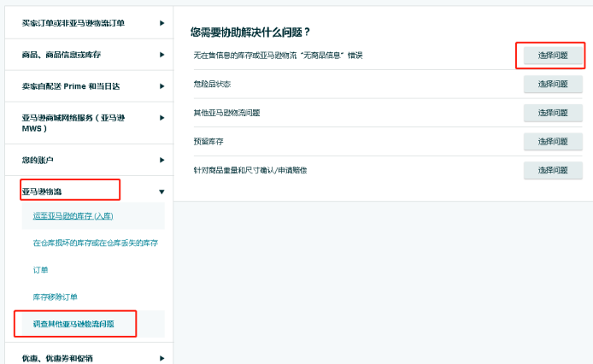The width and height of the screenshot is (593, 364).
Task: Click 选择问题 for 其他亚马逊物流问题
Action: [553, 113]
